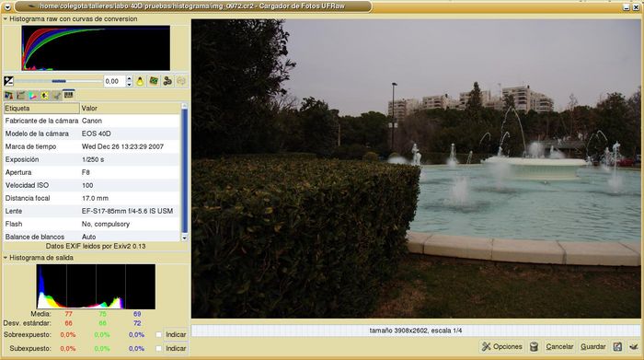Open the color management tab icon

[32, 96]
